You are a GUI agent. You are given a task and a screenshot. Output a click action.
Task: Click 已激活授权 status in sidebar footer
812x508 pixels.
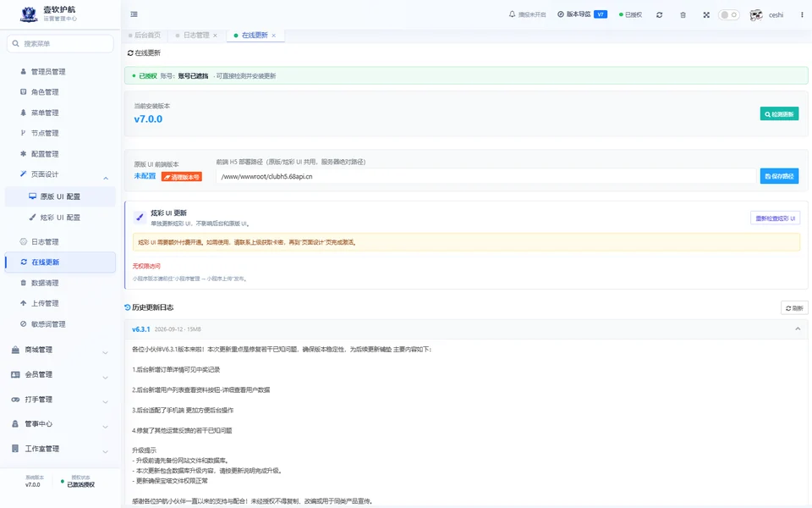point(81,484)
